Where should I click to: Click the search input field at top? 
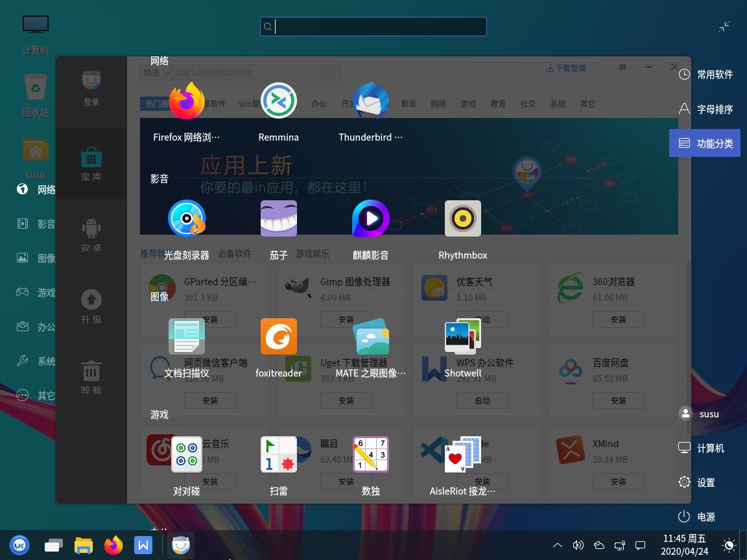[373, 27]
